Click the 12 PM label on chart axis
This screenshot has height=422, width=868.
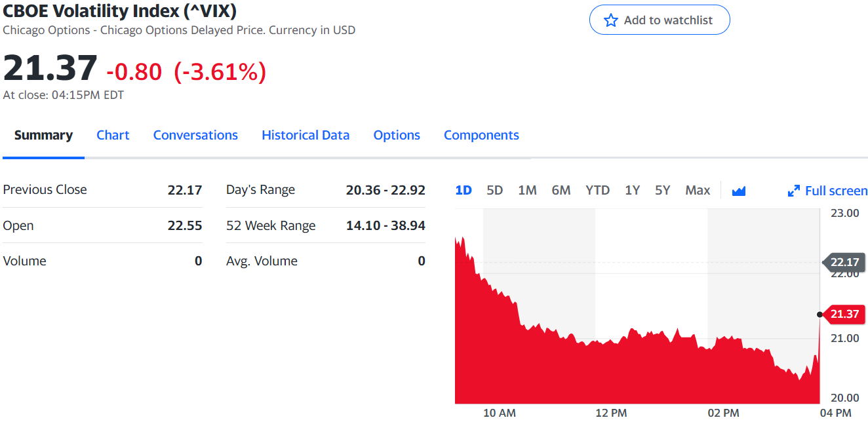coord(611,413)
